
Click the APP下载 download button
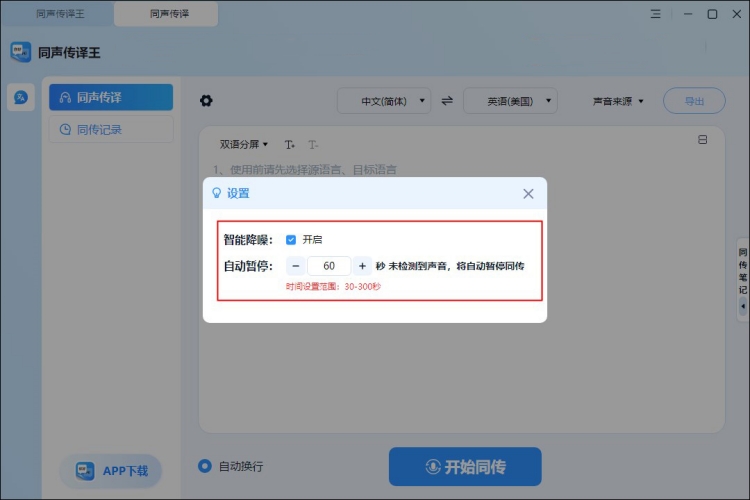[x=111, y=471]
